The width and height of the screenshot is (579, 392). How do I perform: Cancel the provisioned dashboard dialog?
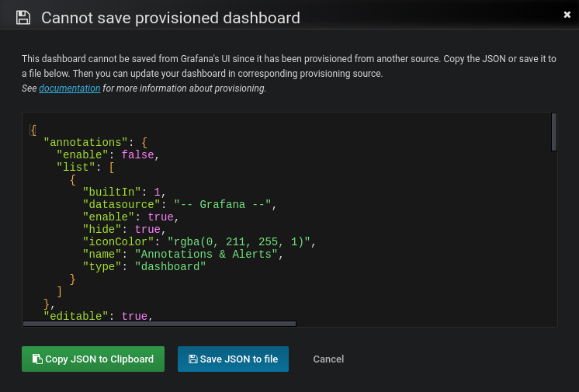pos(328,359)
